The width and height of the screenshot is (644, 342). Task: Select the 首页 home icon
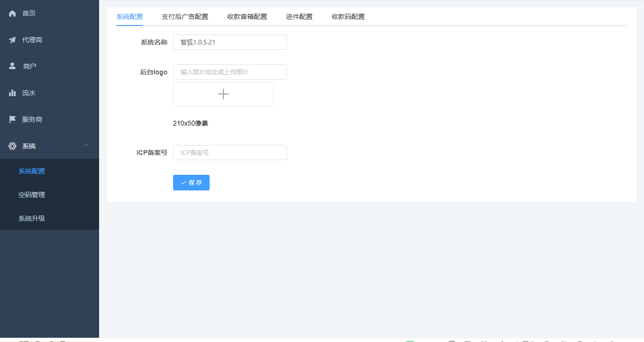(x=12, y=13)
